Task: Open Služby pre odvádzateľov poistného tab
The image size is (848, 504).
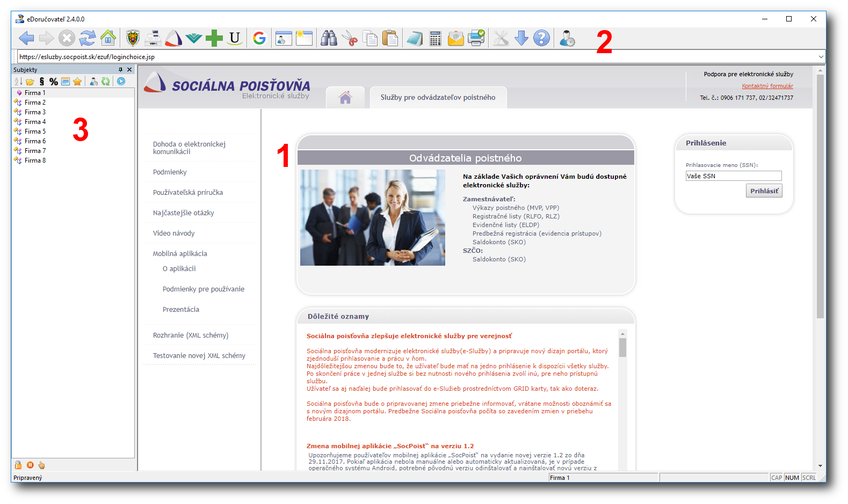Action: pyautogui.click(x=438, y=97)
